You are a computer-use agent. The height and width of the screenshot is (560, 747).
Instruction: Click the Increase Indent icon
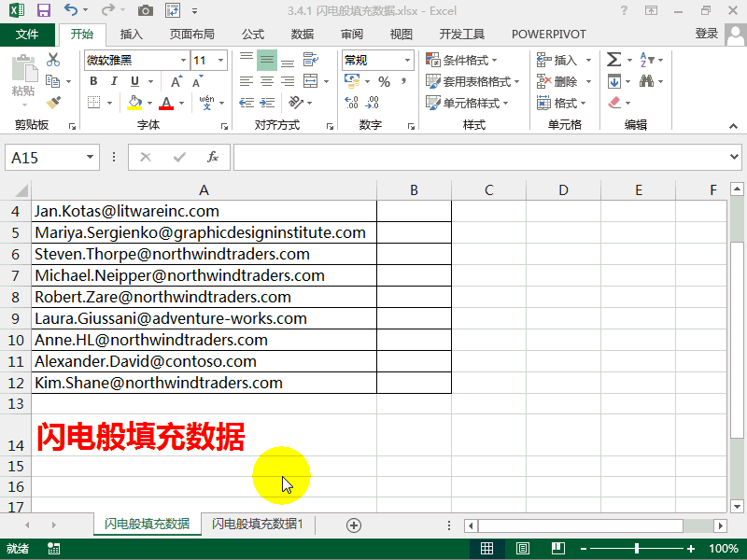tap(267, 103)
